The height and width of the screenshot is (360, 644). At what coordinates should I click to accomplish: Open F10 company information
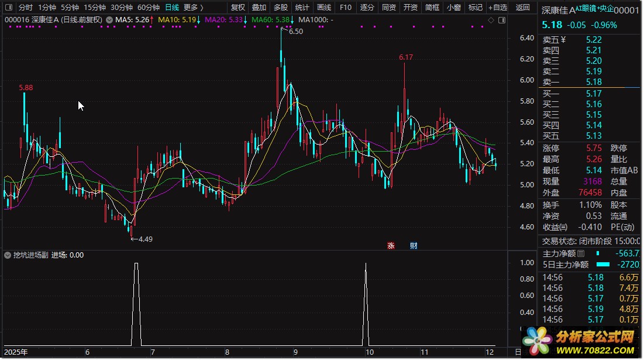click(x=346, y=8)
